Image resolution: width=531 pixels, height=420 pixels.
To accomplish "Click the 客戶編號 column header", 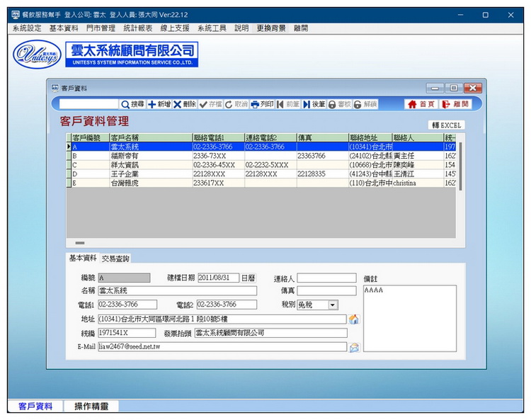I will [x=91, y=138].
